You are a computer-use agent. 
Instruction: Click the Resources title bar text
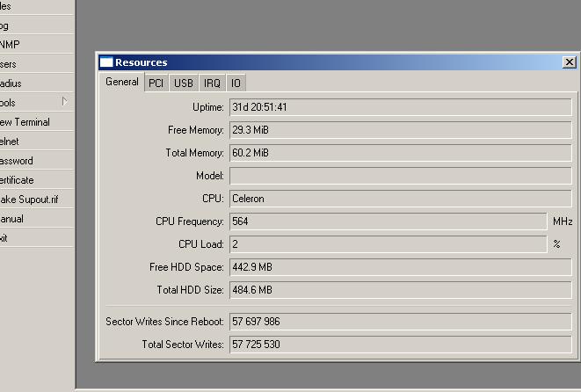pos(142,62)
